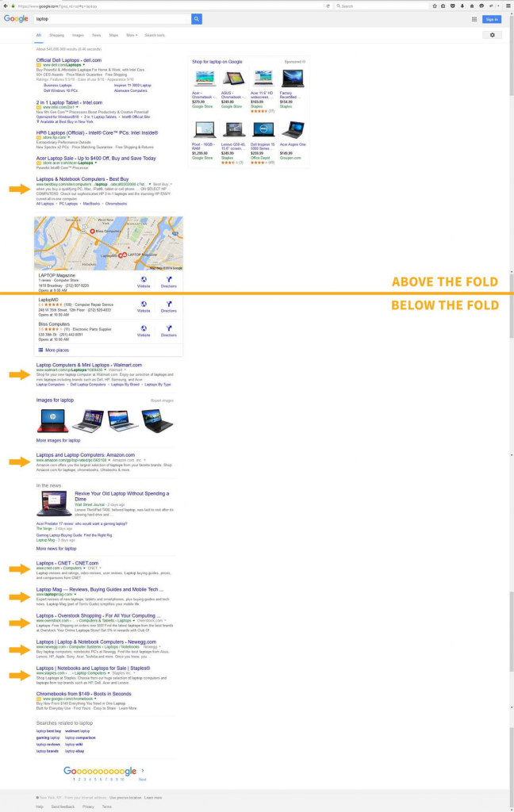Open the Google apps grid icon
Viewport: 514px width, 812px height.
474,19
